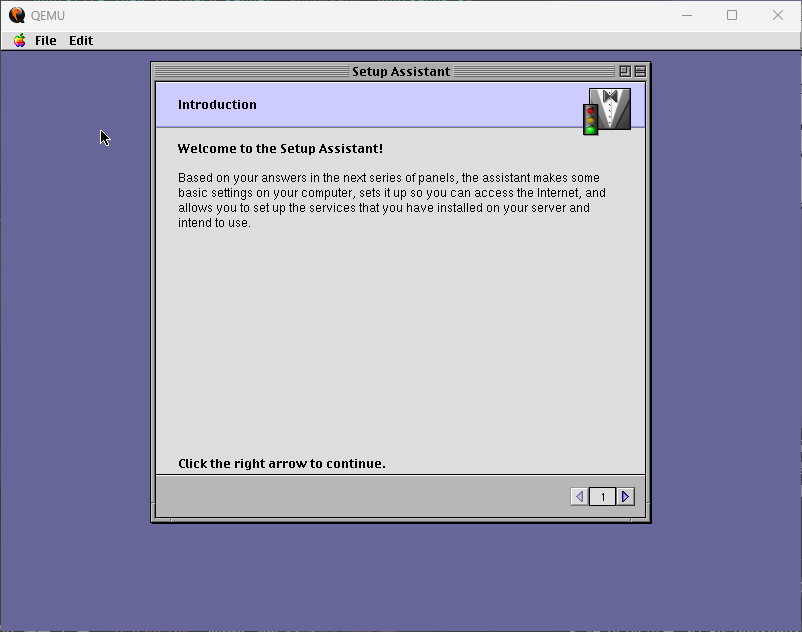
Task: Click the 'Click the right arrow to continue' text
Action: pos(281,464)
